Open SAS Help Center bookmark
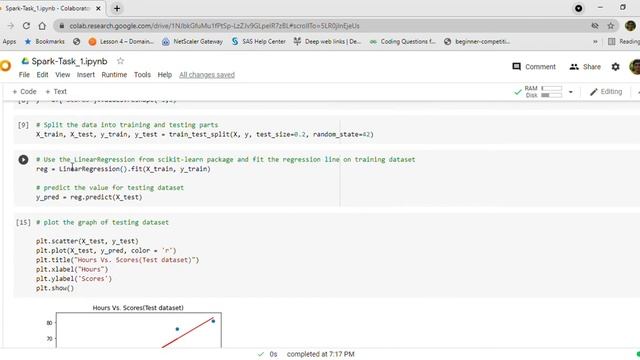 pos(258,42)
